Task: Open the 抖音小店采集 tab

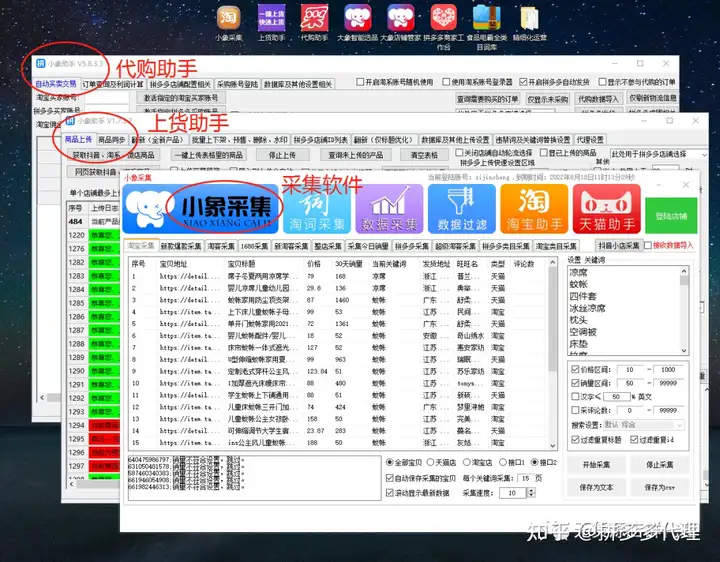Action: 619,246
